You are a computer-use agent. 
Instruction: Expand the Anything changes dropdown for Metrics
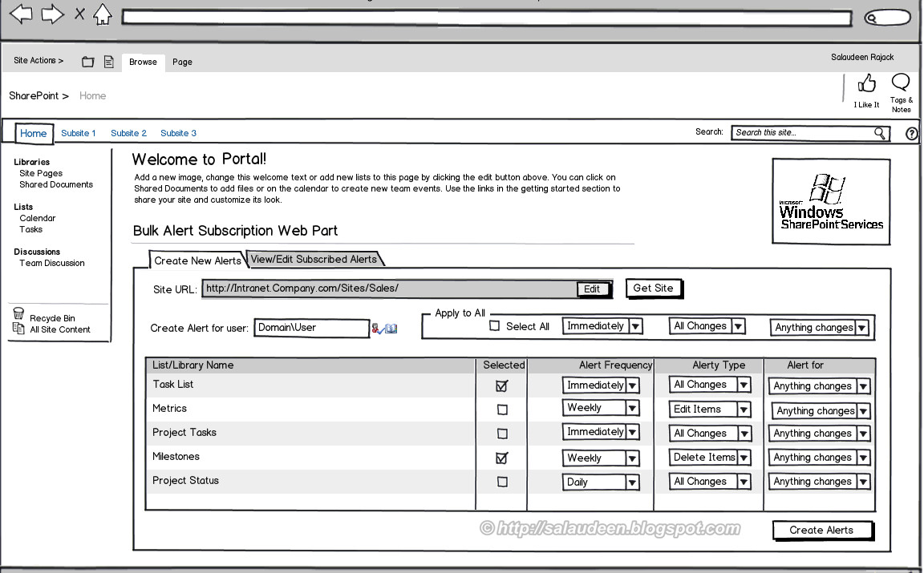[863, 410]
